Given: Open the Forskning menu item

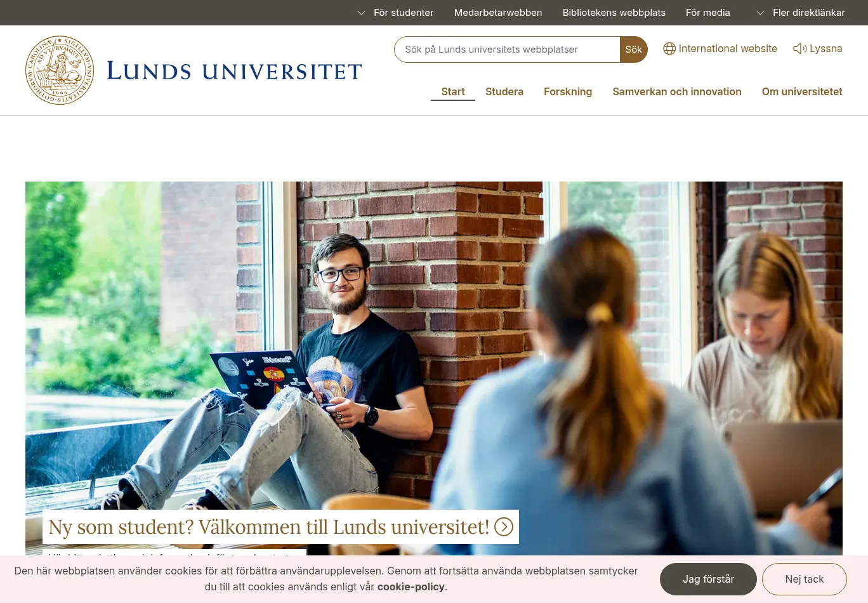Looking at the screenshot, I should point(568,91).
